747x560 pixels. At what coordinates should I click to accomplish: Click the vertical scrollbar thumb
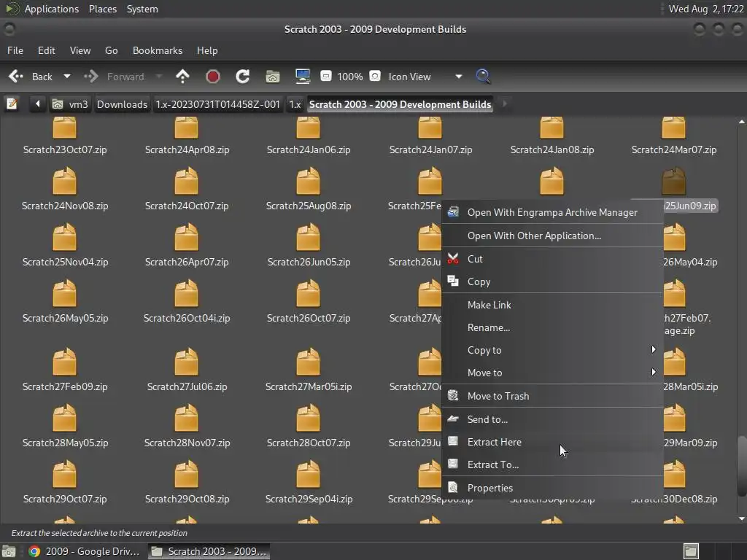coord(741,466)
